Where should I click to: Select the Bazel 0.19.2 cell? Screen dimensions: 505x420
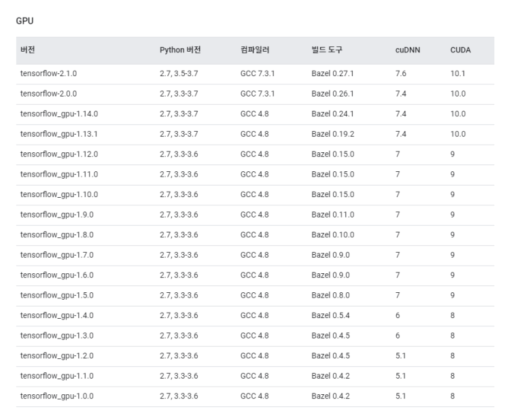[x=332, y=134]
